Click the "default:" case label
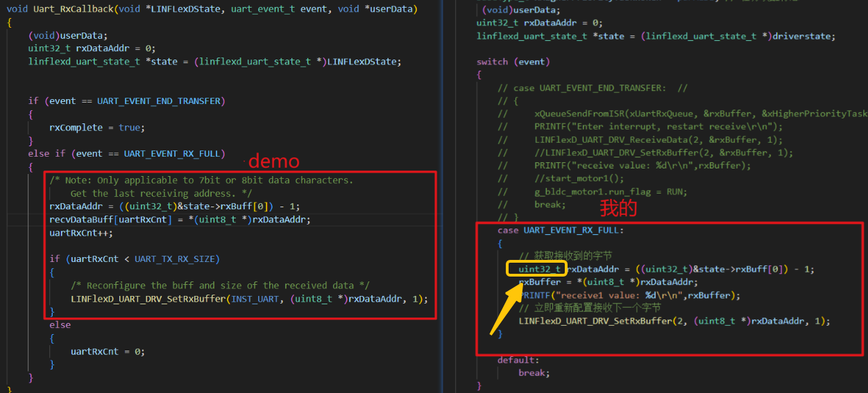Image resolution: width=868 pixels, height=393 pixels. 517,360
